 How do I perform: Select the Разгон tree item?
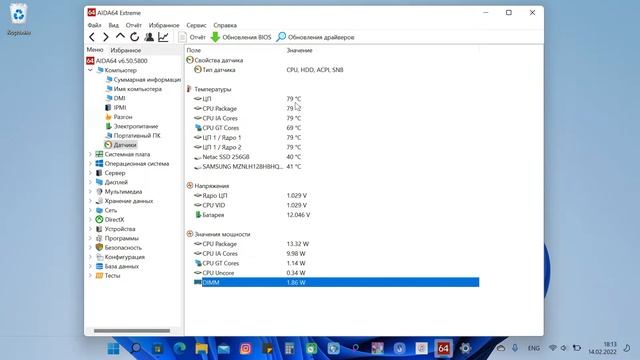tap(119, 117)
